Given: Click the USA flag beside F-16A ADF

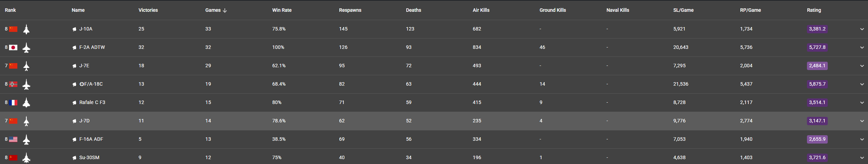Looking at the screenshot, I should pos(13,139).
